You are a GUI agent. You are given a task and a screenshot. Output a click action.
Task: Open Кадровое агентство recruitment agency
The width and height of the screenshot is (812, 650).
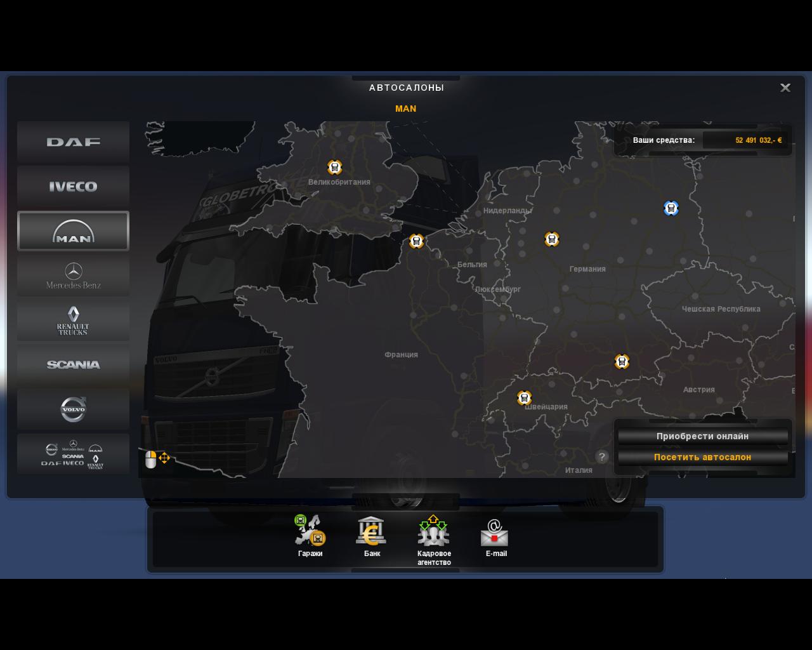(434, 532)
